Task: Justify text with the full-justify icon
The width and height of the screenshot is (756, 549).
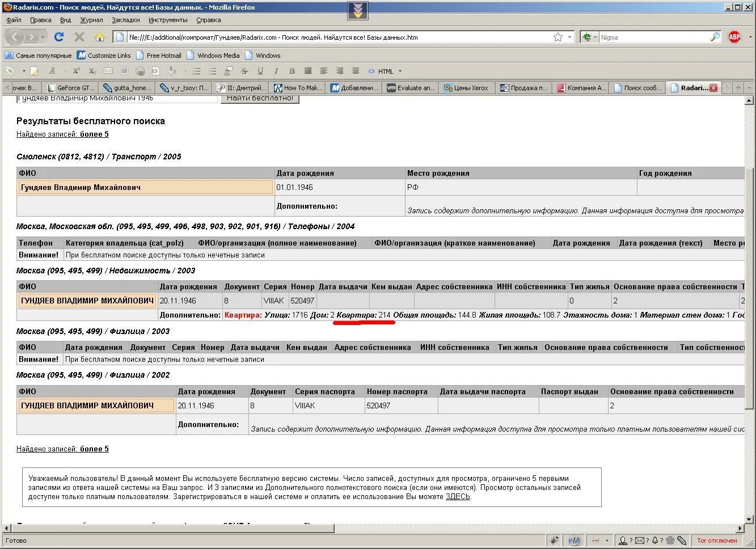Action: (x=308, y=71)
